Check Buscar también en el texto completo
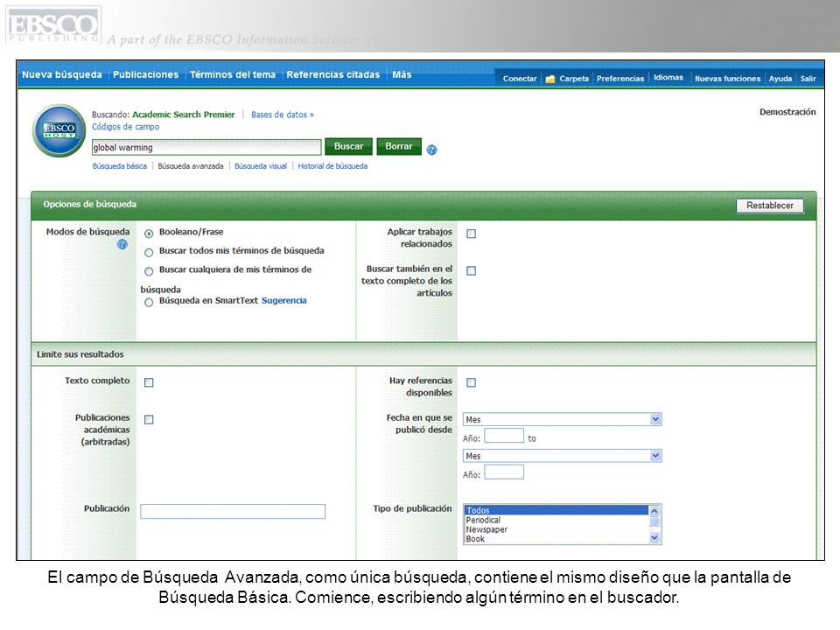Viewport: 840px width, 630px height. click(471, 270)
